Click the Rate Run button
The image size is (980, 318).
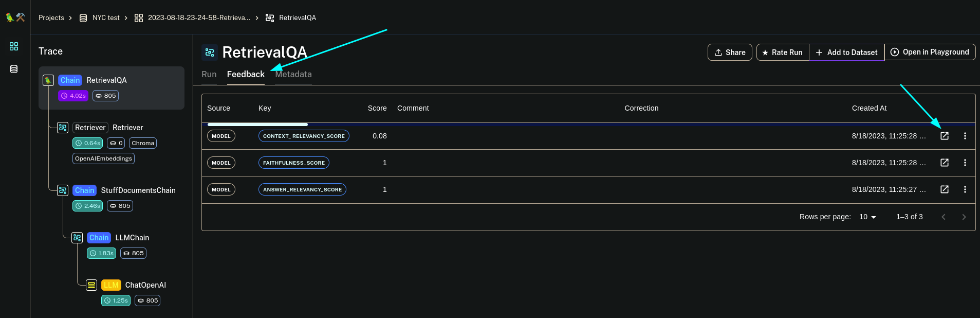[x=782, y=52]
